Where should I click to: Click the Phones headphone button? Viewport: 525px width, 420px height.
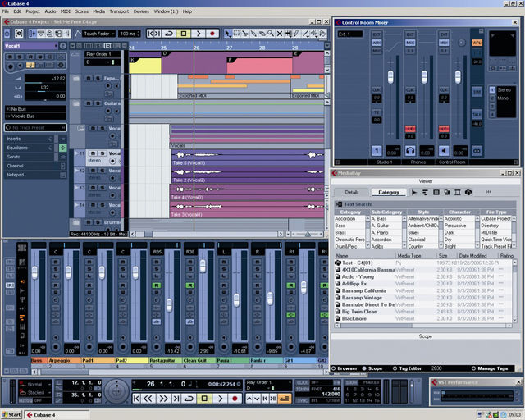(x=410, y=151)
